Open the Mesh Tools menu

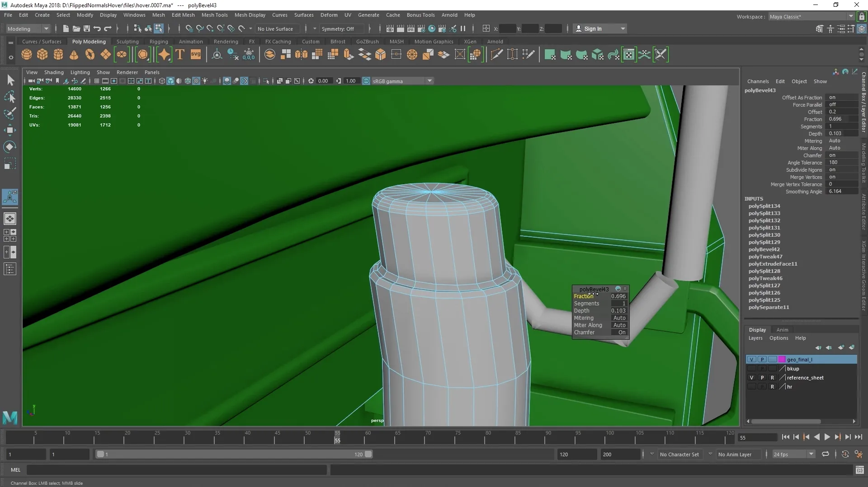pos(214,15)
